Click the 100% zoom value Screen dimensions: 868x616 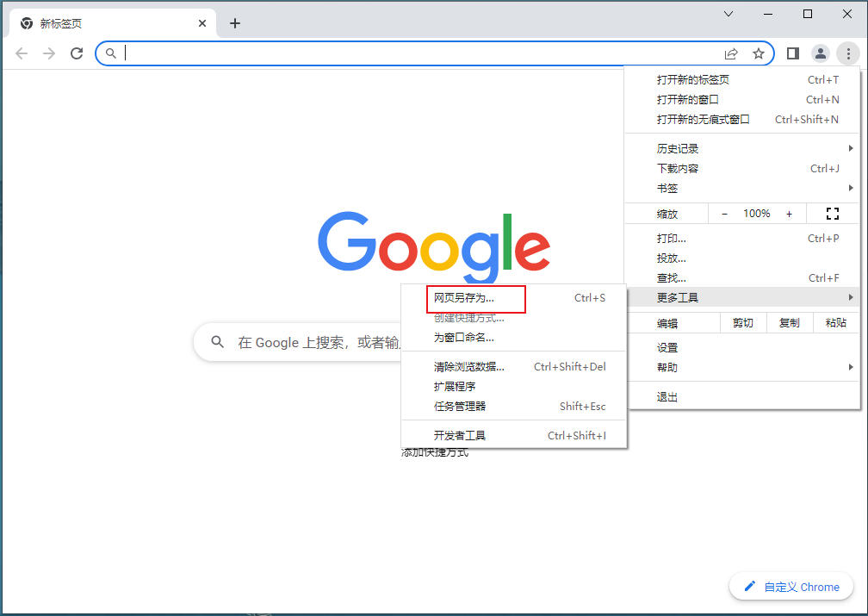tap(757, 214)
